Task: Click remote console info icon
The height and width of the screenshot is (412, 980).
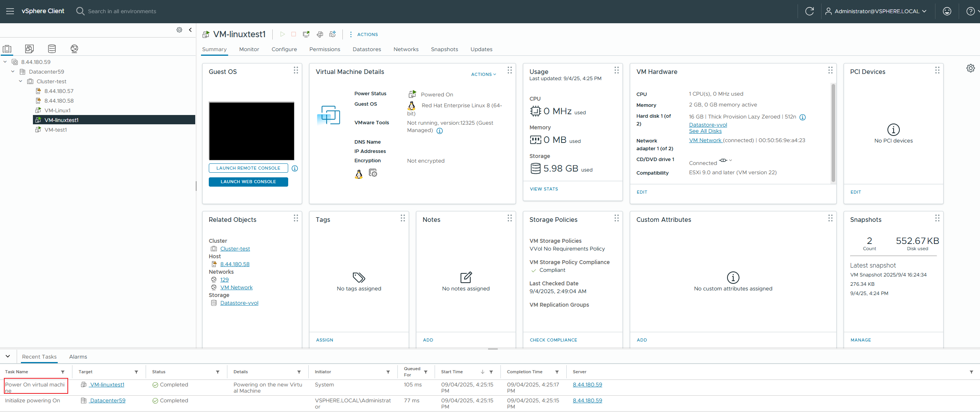Action: tap(295, 168)
